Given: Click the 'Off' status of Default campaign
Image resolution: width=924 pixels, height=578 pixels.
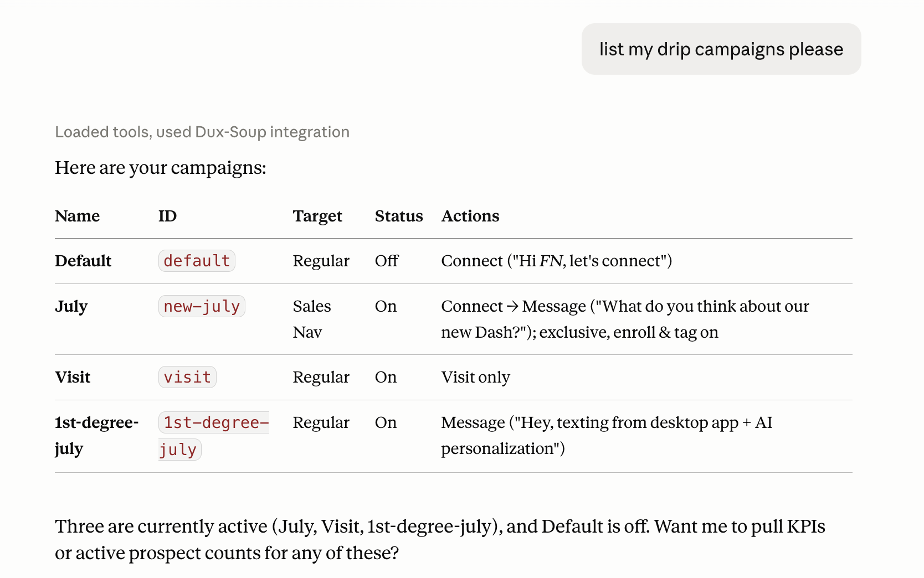Looking at the screenshot, I should click(x=387, y=261).
